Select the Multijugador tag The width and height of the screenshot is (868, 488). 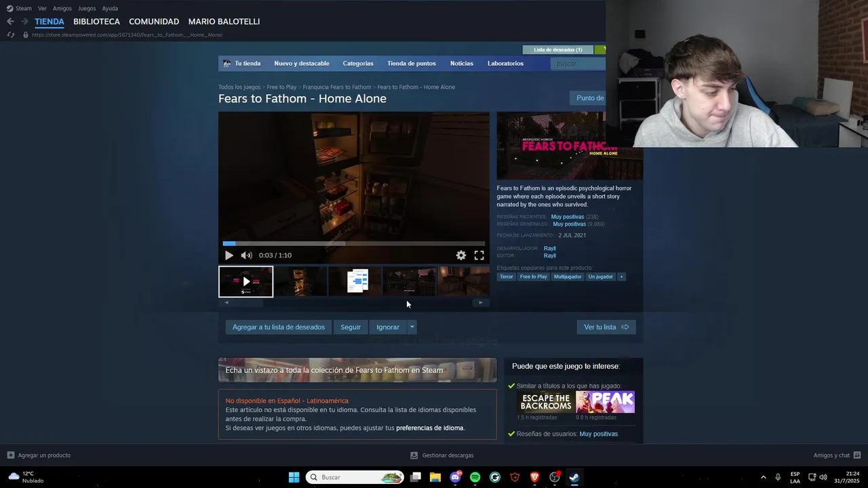(x=568, y=277)
